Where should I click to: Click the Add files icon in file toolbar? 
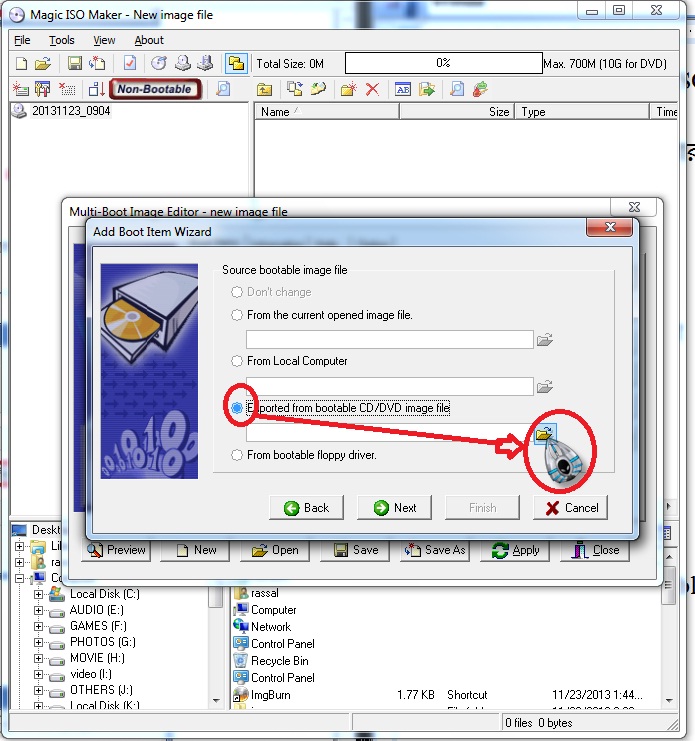pos(295,89)
